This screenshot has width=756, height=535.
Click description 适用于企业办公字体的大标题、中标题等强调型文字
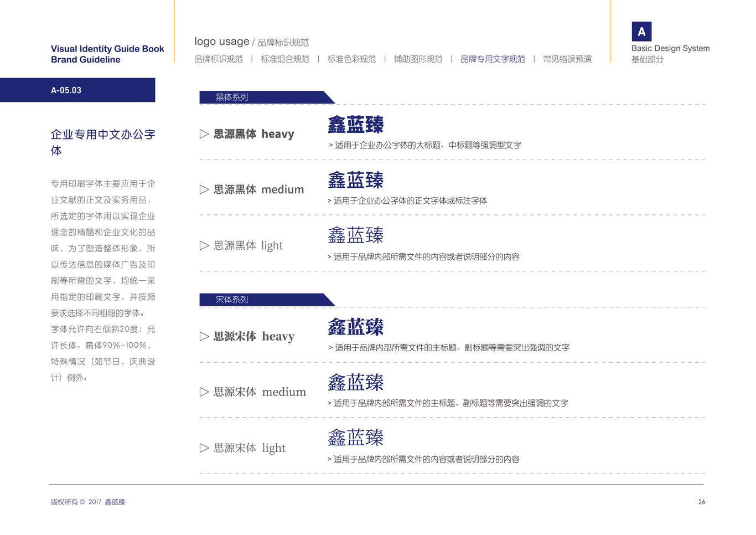(x=425, y=145)
